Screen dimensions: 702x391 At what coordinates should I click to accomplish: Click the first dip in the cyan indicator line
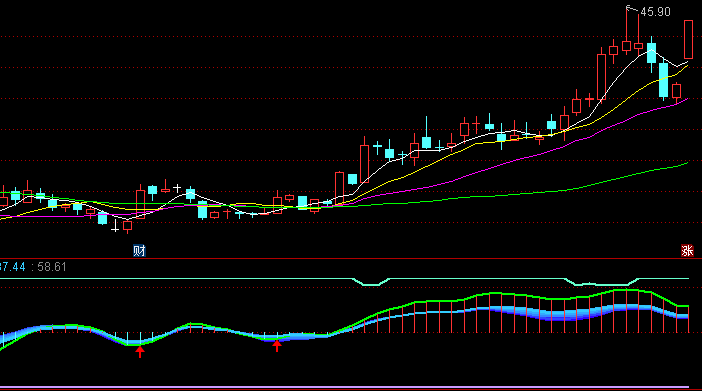click(x=371, y=284)
